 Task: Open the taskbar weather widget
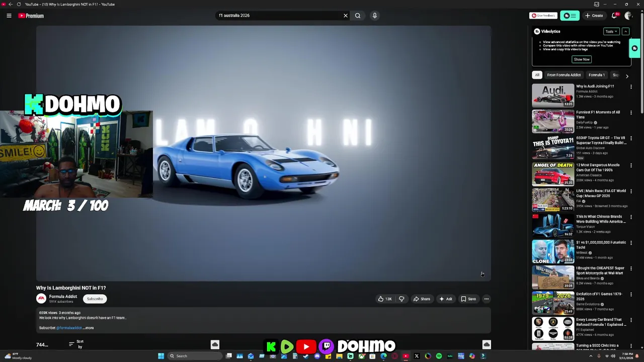pyautogui.click(x=19, y=356)
